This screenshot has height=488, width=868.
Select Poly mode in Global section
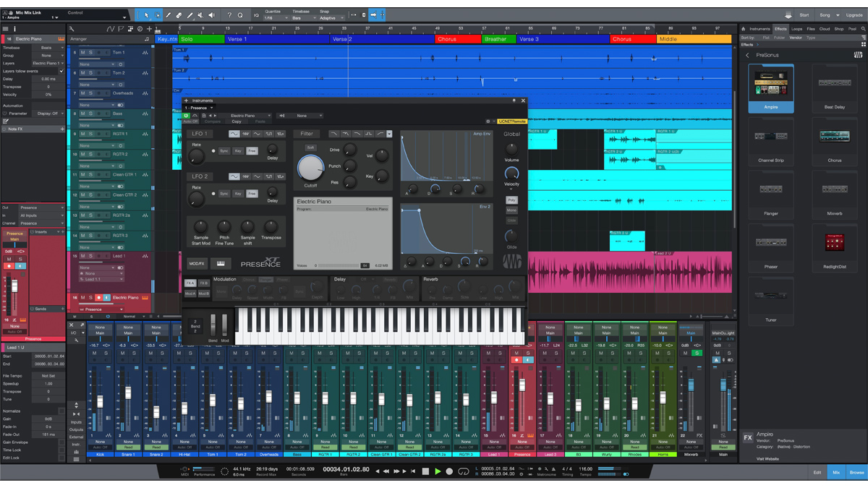511,200
